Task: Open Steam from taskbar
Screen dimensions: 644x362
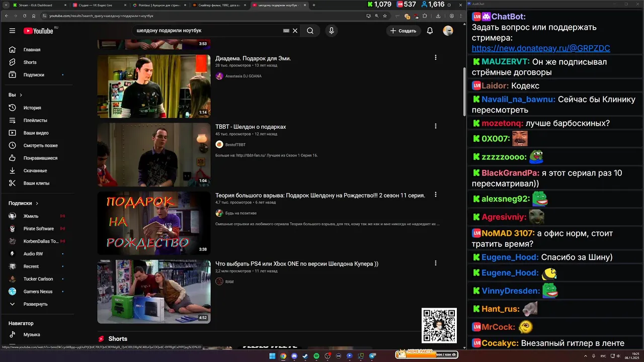Action: click(305, 356)
